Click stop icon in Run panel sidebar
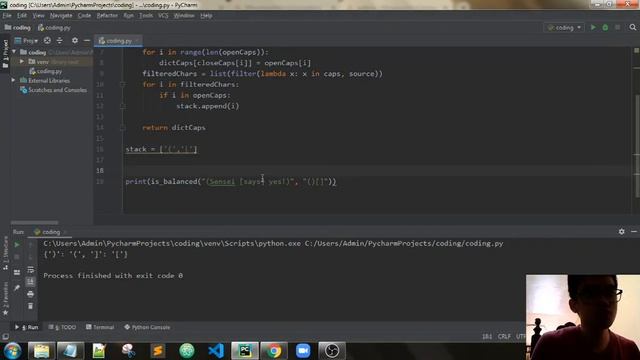The image size is (640, 360). (17, 257)
